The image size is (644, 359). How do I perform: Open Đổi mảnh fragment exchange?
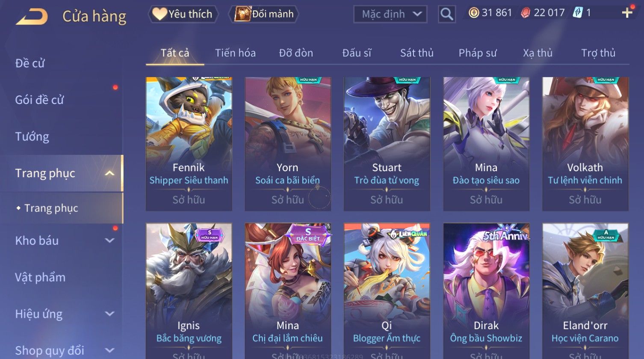coord(263,14)
